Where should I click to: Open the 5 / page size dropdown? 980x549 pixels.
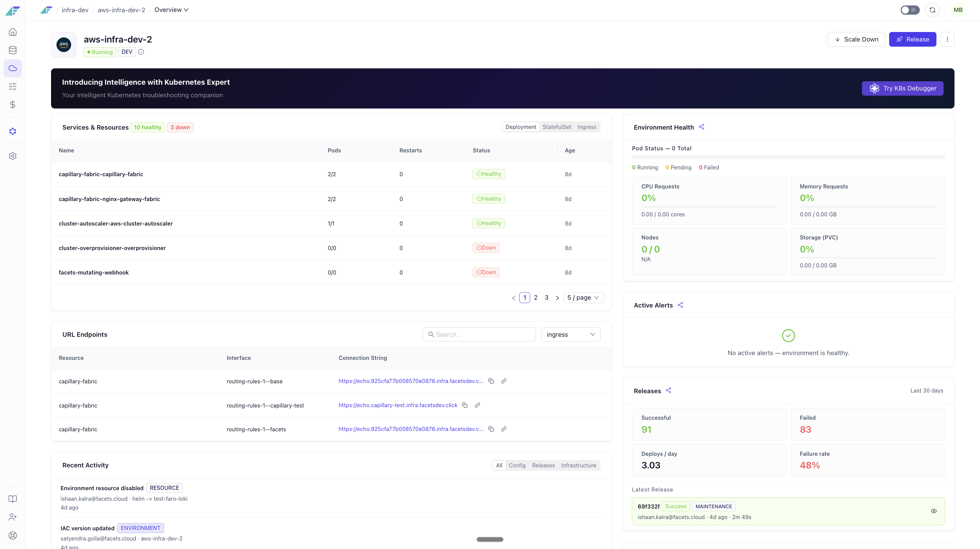tap(584, 298)
